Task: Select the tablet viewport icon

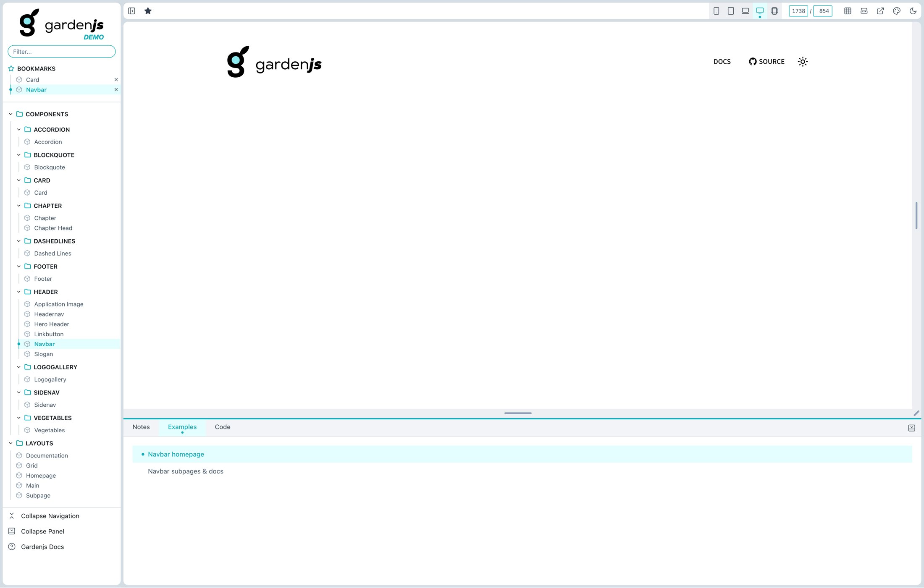Action: click(x=731, y=11)
